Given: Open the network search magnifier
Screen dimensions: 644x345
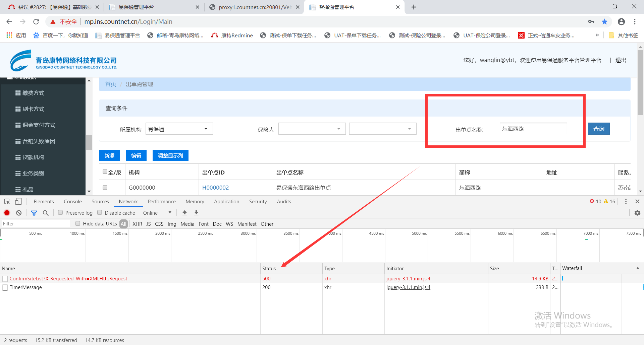Looking at the screenshot, I should (46, 213).
